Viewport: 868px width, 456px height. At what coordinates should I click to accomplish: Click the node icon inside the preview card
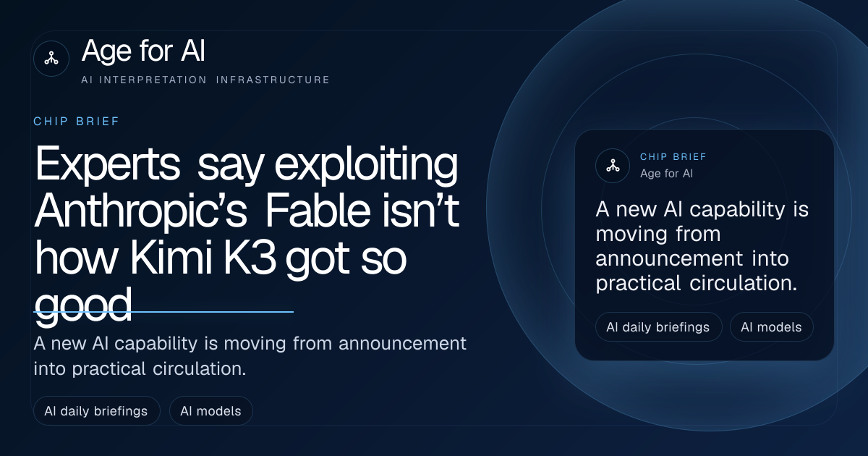coord(613,166)
